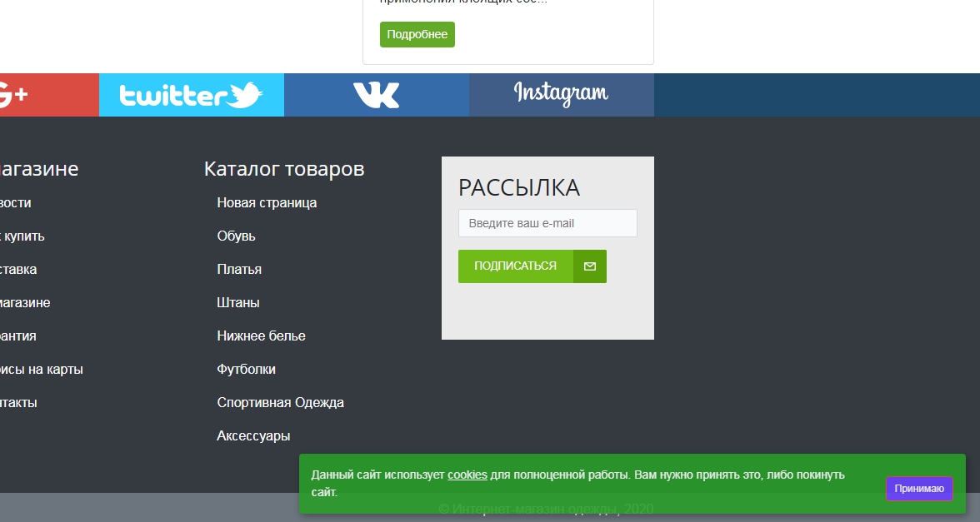The height and width of the screenshot is (522, 980).
Task: Open the Аксессуары catalog category
Action: click(x=252, y=435)
